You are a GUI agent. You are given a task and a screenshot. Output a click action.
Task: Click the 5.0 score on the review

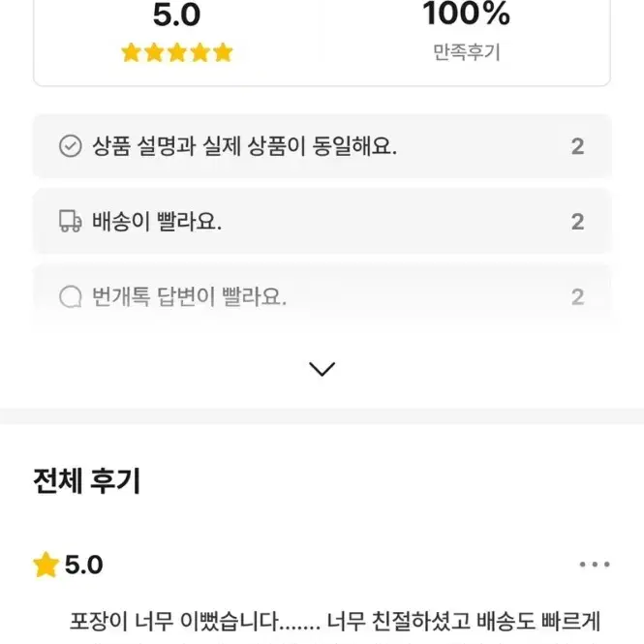(x=84, y=565)
